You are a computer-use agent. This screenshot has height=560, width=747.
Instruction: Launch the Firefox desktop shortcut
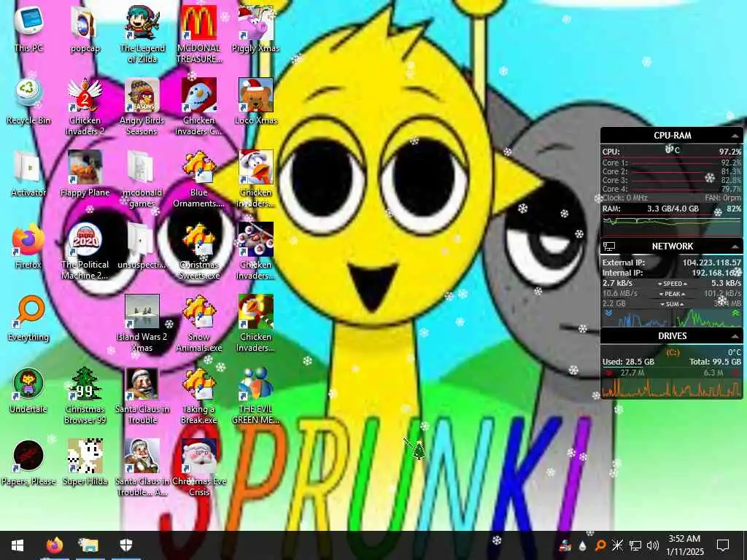[28, 246]
